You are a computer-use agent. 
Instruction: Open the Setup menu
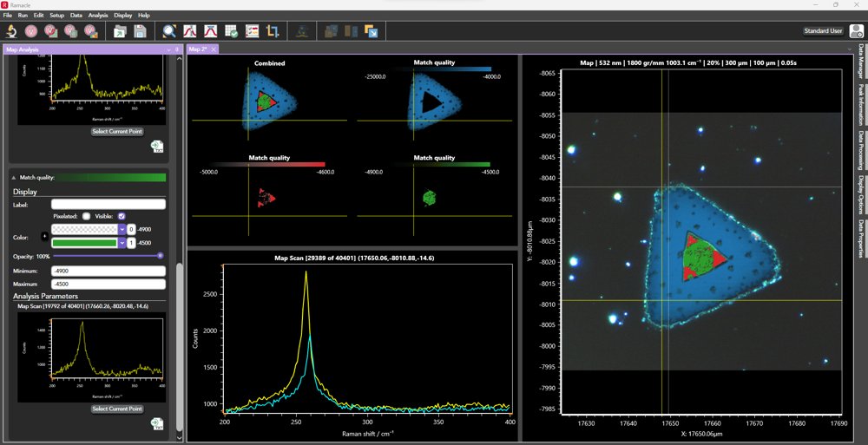57,16
